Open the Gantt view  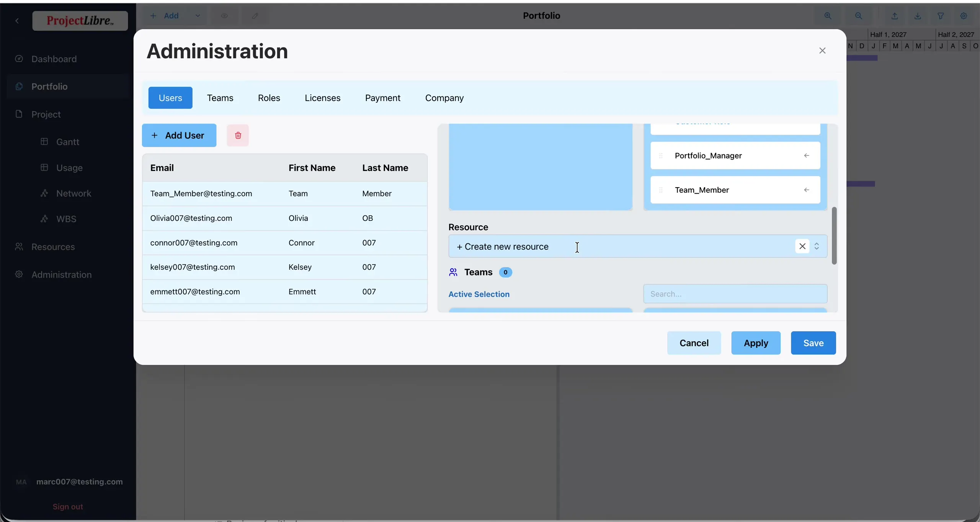pyautogui.click(x=67, y=142)
